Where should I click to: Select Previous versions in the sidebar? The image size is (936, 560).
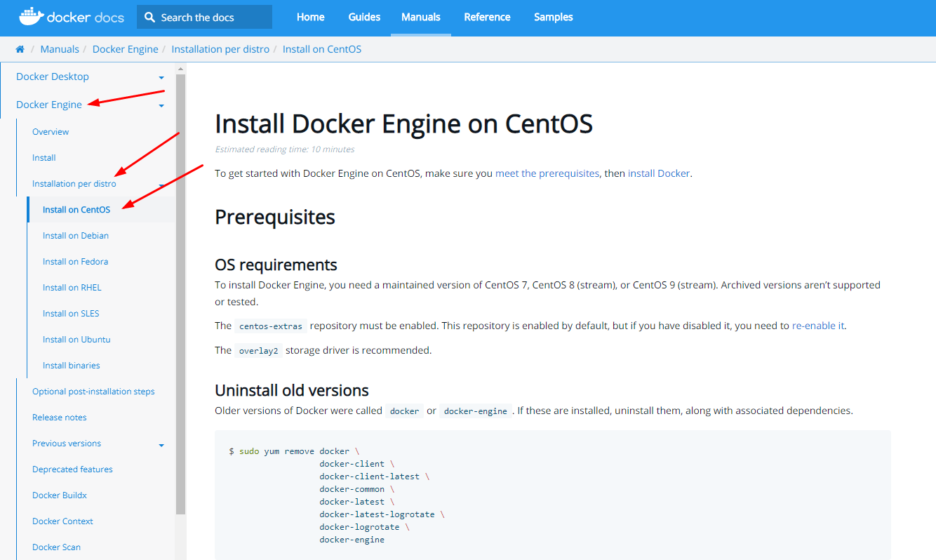point(67,444)
